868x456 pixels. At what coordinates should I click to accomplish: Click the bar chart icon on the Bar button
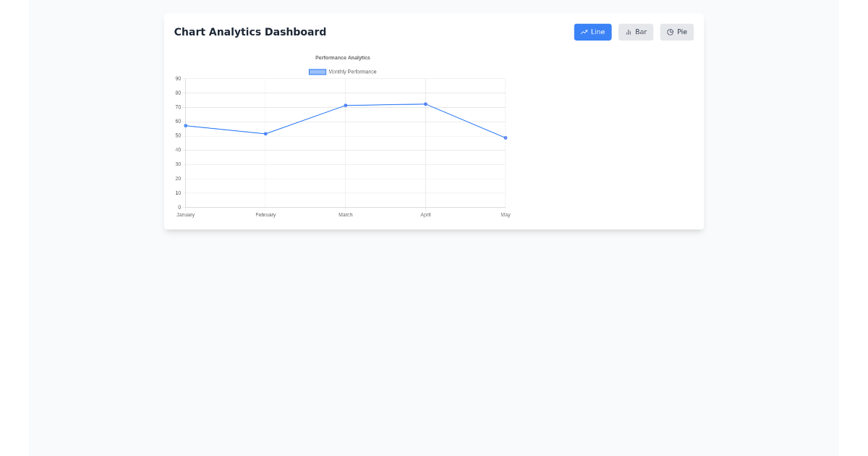pos(627,32)
